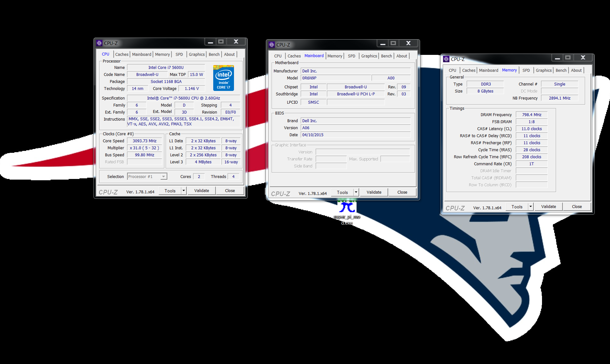Go to Bench tab in right window

click(x=561, y=71)
